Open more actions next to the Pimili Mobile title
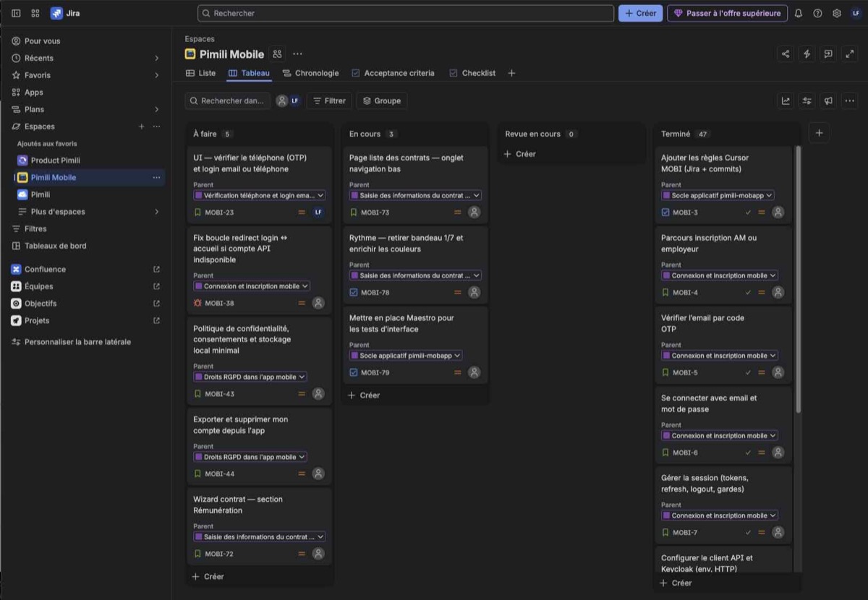868x600 pixels. [x=297, y=54]
